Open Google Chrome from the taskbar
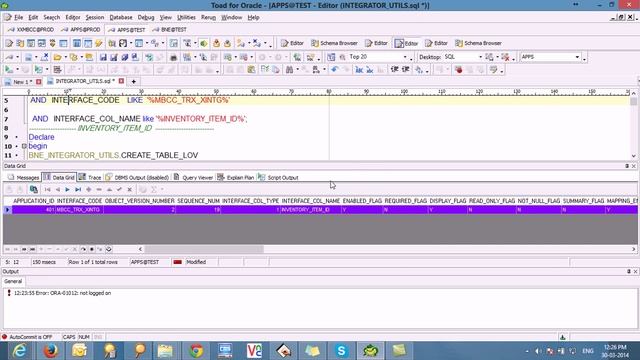This screenshot has width=640, height=360. (x=196, y=350)
